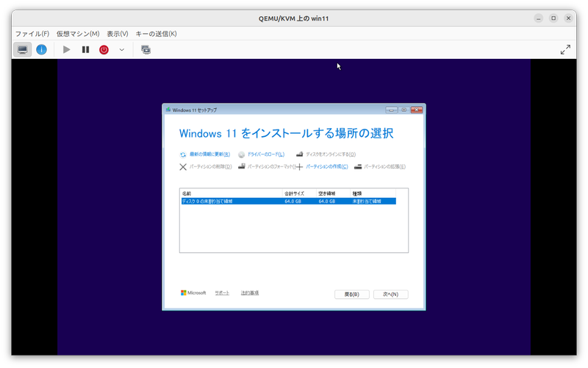Viewport: 588px width, 368px height.
Task: Open the 表示(V) menu
Action: (118, 34)
